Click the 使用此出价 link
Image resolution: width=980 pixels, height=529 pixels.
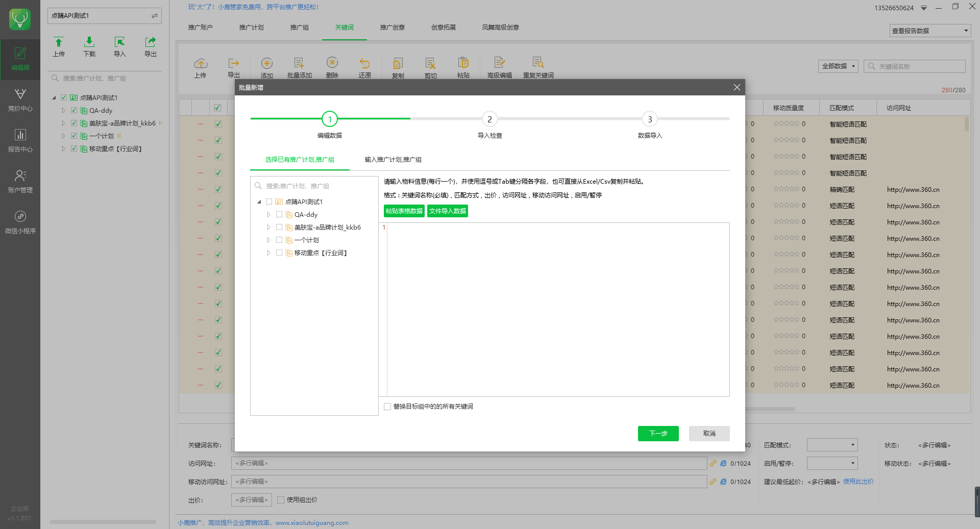coord(858,482)
